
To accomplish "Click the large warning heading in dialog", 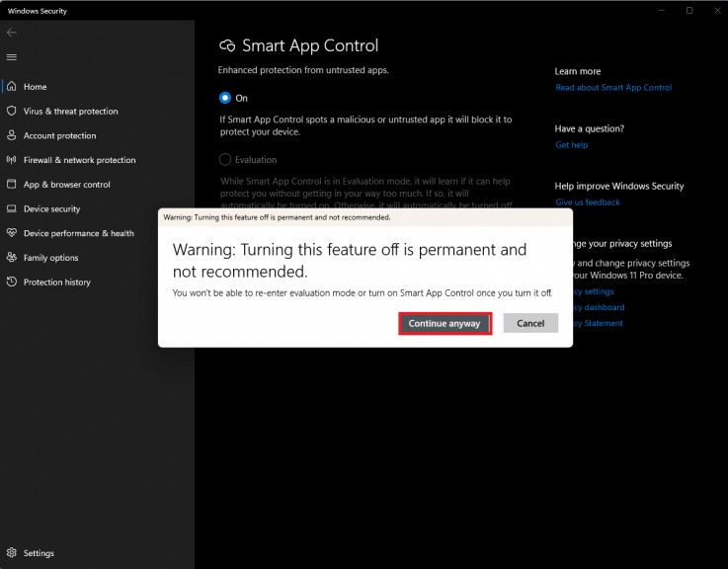I will click(x=350, y=261).
